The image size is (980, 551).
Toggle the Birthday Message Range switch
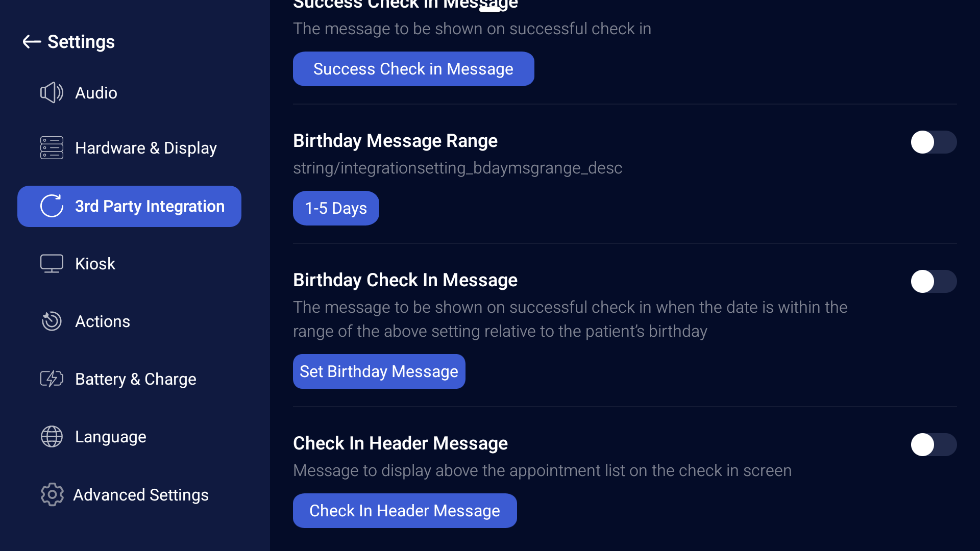(x=934, y=142)
